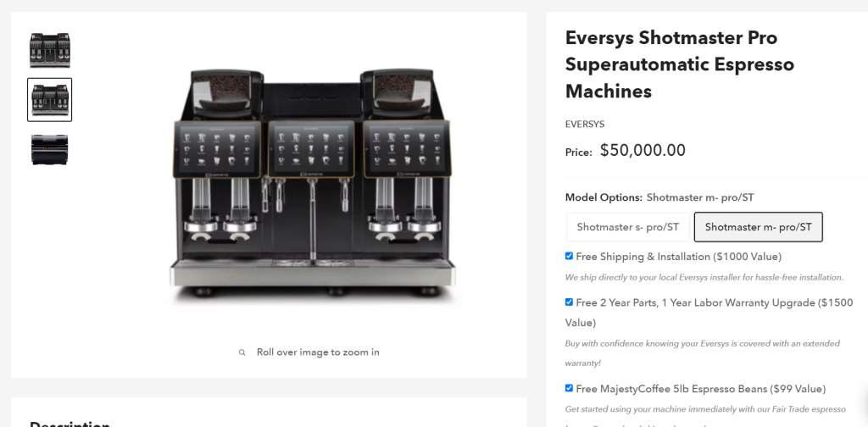Click the $50,000.00 price
The height and width of the screenshot is (427, 868).
(643, 151)
